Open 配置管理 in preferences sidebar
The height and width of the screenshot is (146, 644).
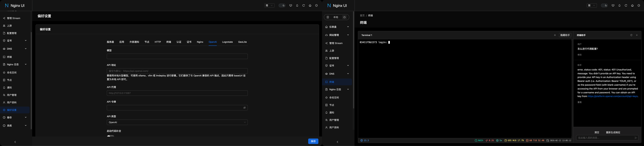pyautogui.click(x=15, y=33)
